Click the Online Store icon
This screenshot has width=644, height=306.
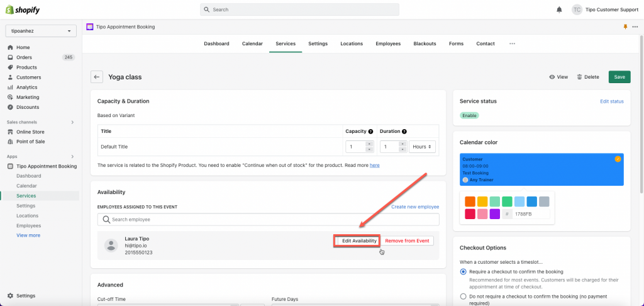[x=10, y=132]
